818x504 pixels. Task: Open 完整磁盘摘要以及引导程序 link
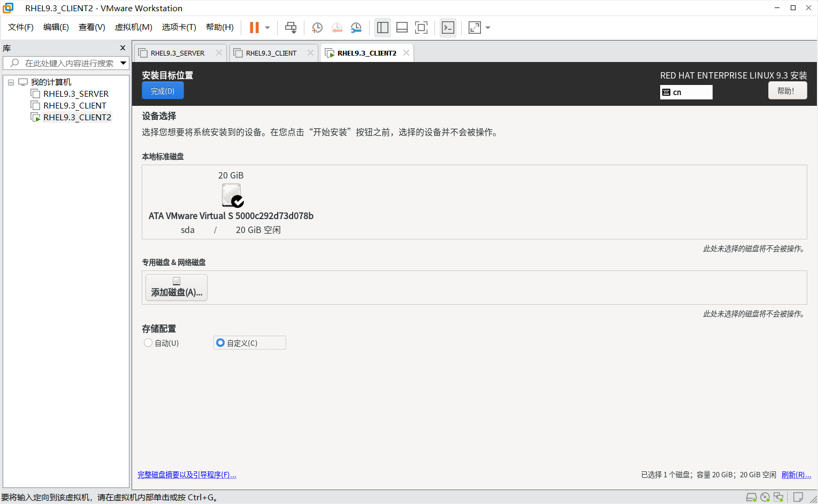(187, 475)
